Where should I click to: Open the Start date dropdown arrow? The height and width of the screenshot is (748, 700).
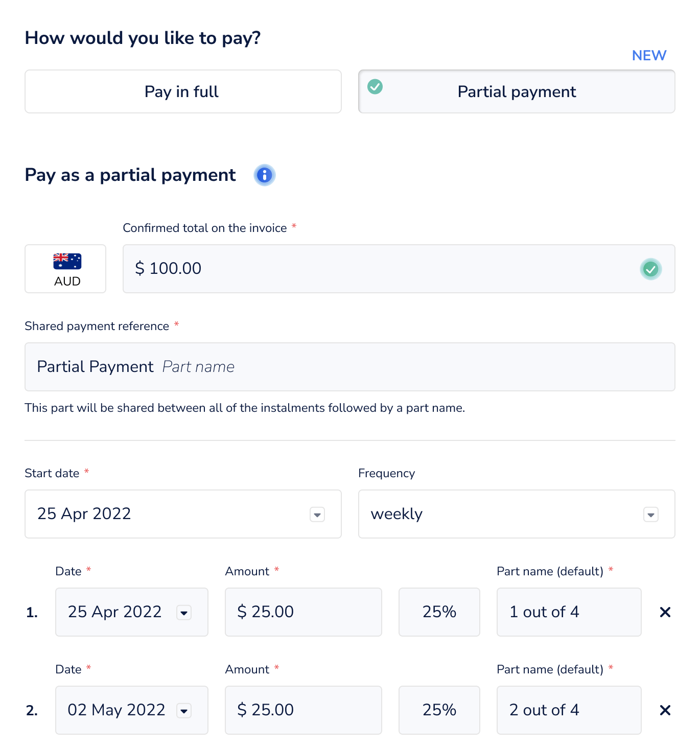[317, 515]
